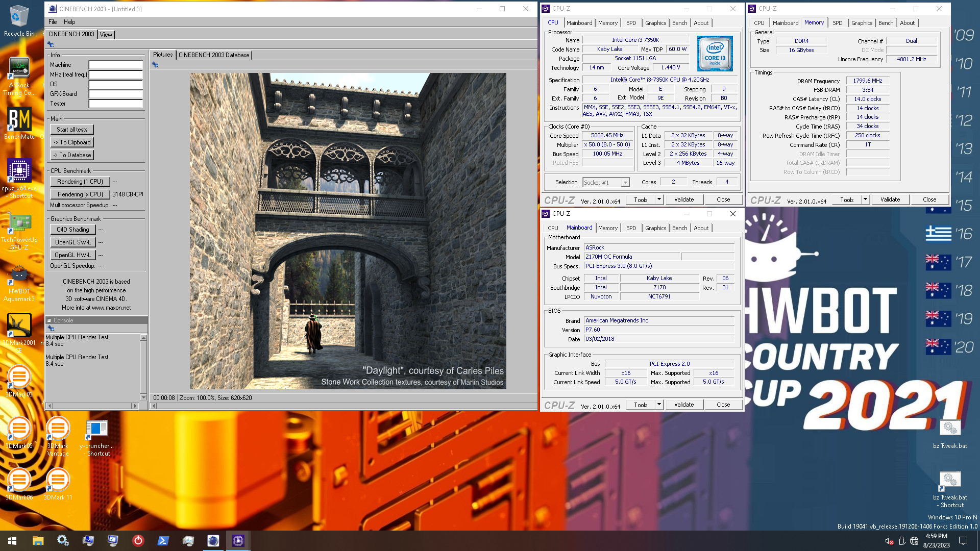Open Graphics tab in Mainboard CPU-Z window

point(655,228)
